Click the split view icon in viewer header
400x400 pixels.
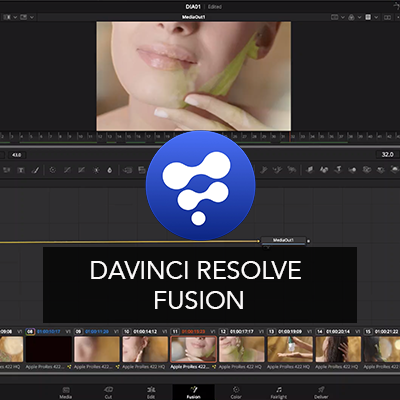click(x=335, y=17)
